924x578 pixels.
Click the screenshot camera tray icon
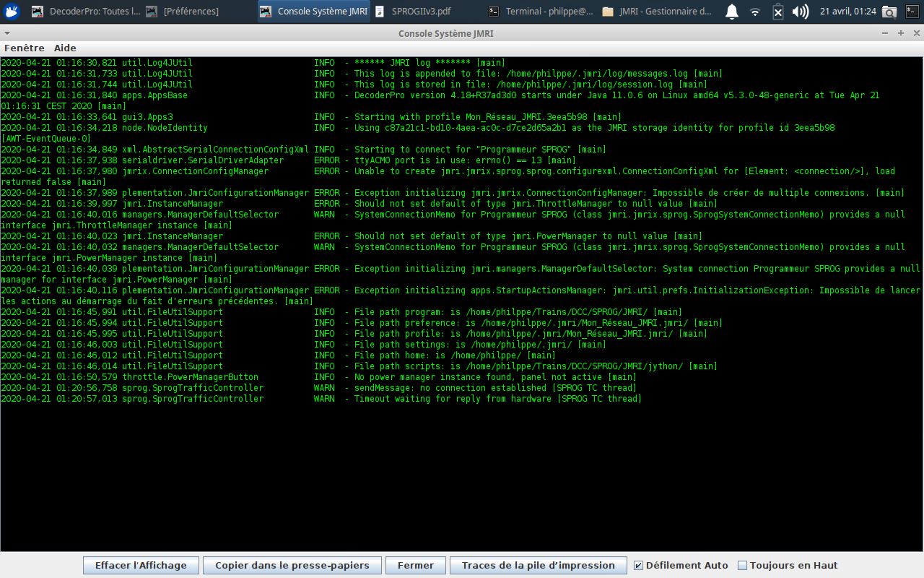[890, 12]
